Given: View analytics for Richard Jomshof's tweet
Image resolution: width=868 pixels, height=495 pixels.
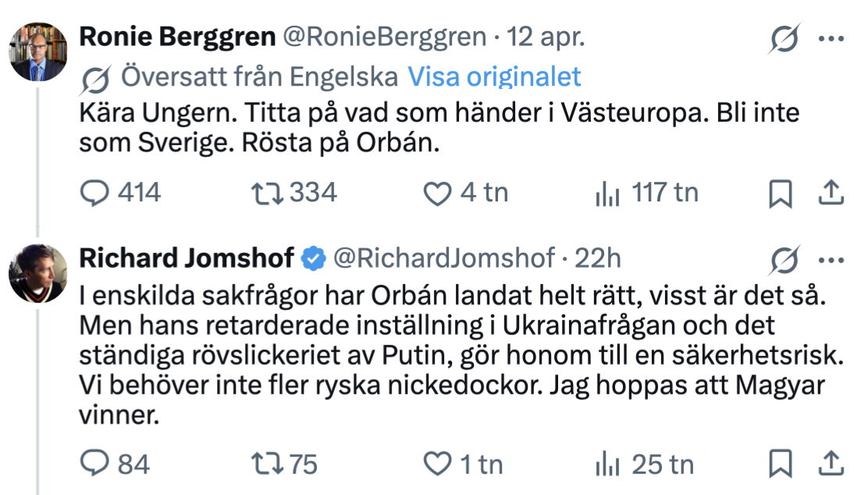Looking at the screenshot, I should (606, 465).
